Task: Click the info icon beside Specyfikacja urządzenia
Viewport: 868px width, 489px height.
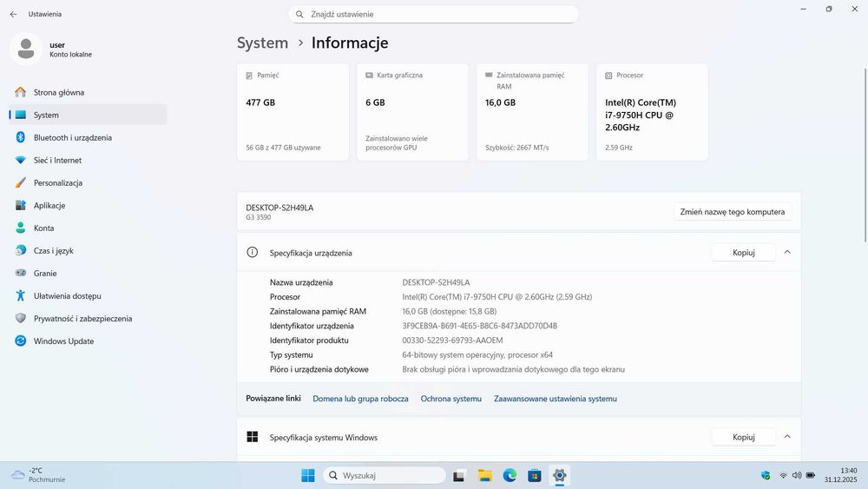Action: point(252,253)
